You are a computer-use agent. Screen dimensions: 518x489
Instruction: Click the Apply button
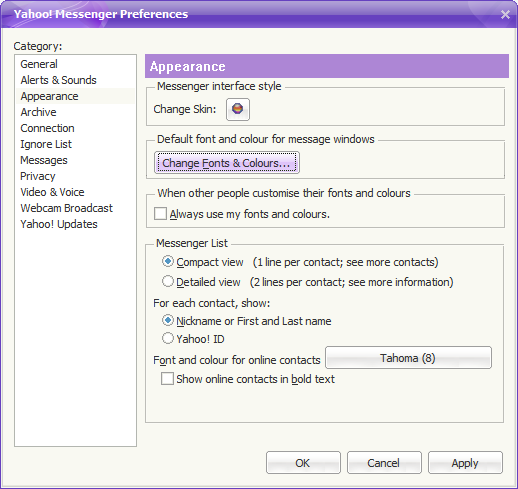[465, 463]
